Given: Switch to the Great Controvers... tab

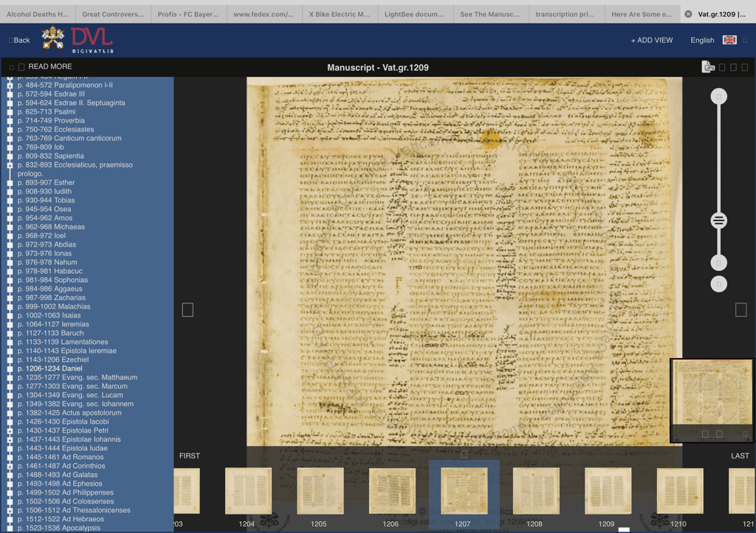Looking at the screenshot, I should (x=113, y=14).
